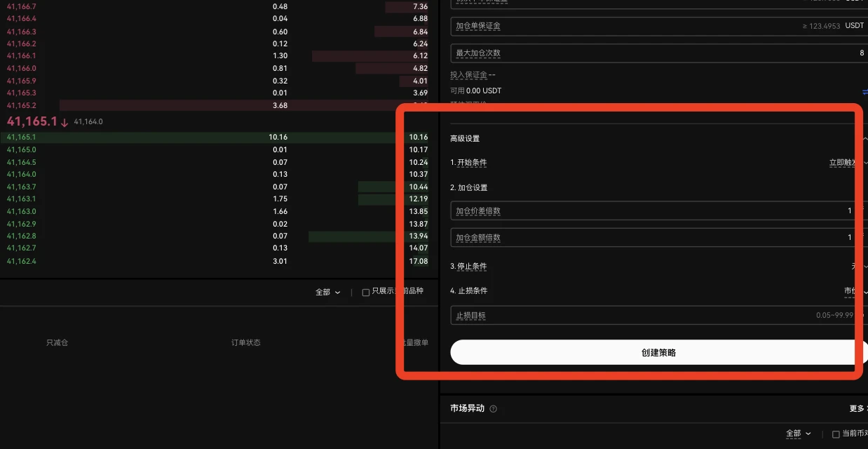Switch to the 订单状态 tab
The image size is (868, 449).
[245, 342]
